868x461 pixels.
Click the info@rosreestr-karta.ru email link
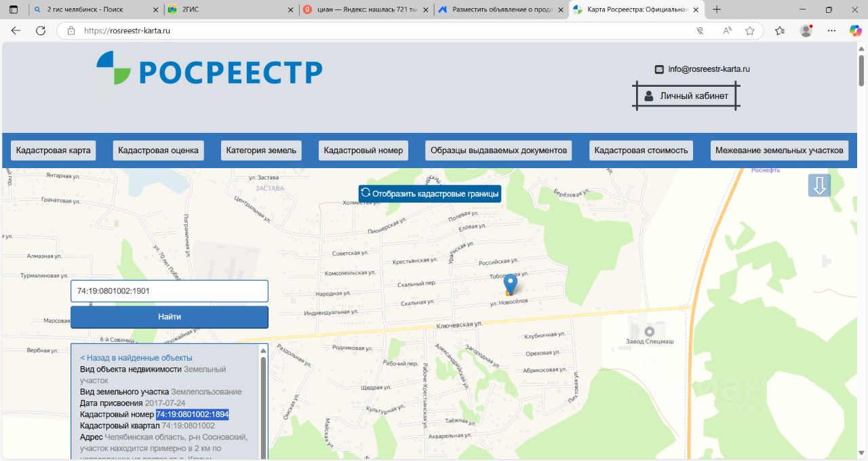(x=709, y=69)
